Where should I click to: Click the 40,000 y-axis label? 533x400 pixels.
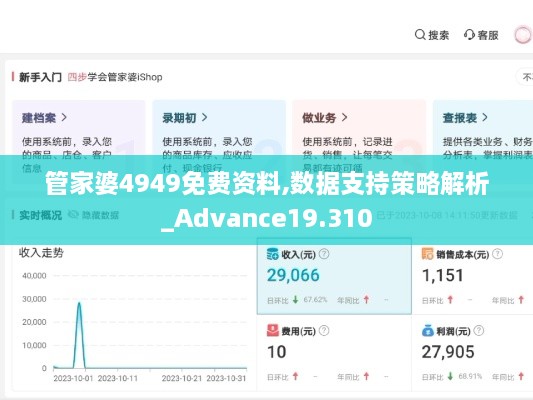pos(34,276)
